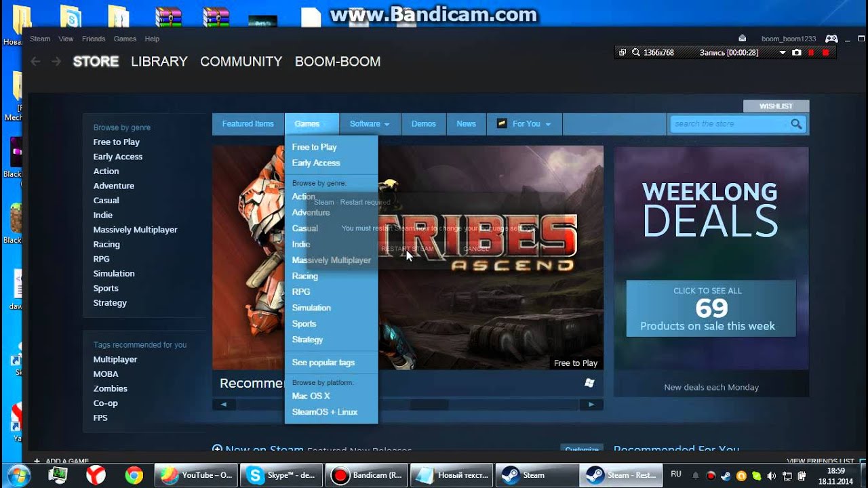Collapse the open Games dropdown tab
This screenshot has height=488, width=868.
pyautogui.click(x=312, y=124)
